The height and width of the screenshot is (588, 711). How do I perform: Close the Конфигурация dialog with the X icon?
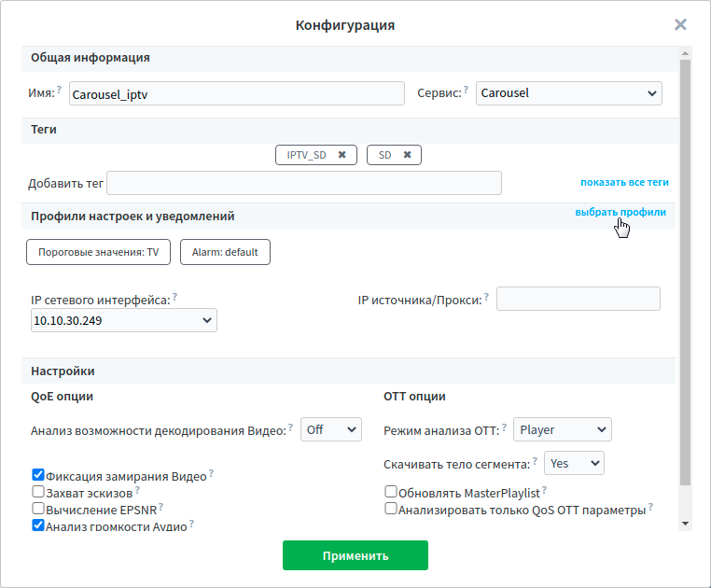click(680, 24)
